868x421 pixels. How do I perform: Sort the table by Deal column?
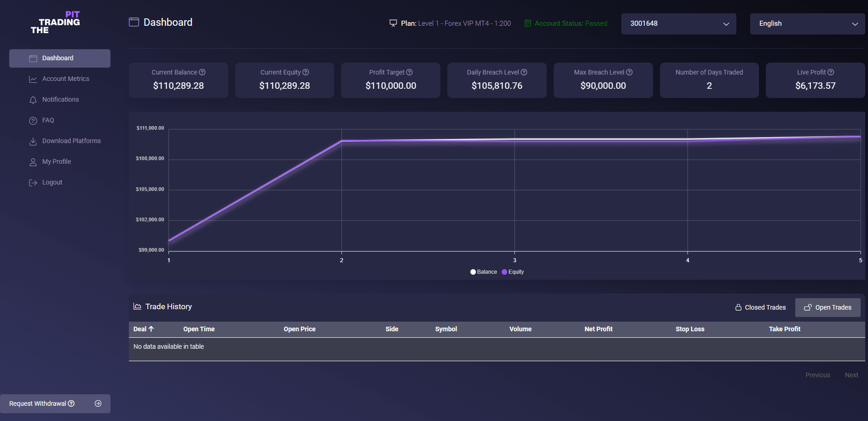[x=144, y=329]
